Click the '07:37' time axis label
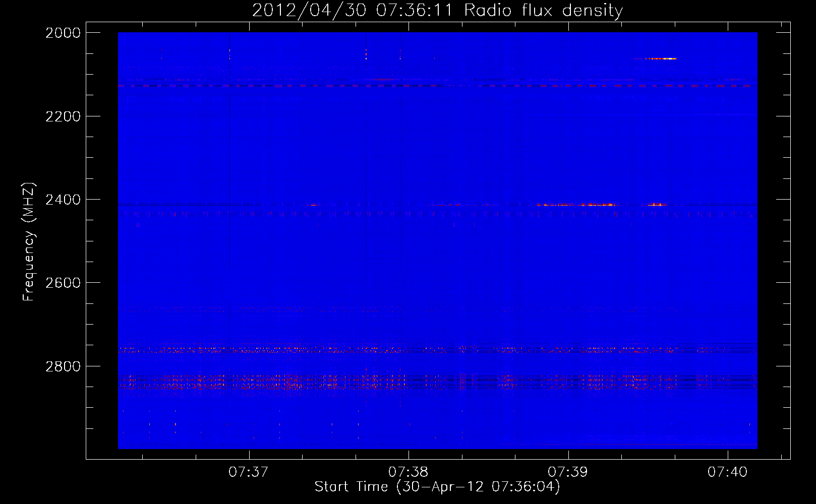The image size is (816, 504). click(249, 472)
